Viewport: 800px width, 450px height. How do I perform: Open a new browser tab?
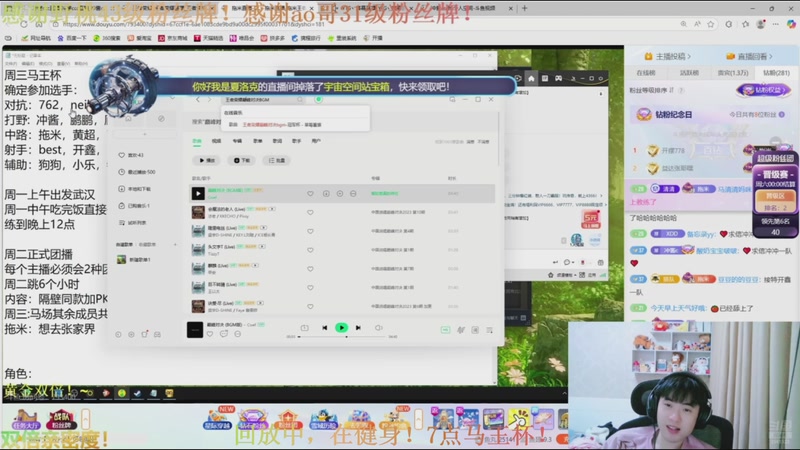[524, 8]
